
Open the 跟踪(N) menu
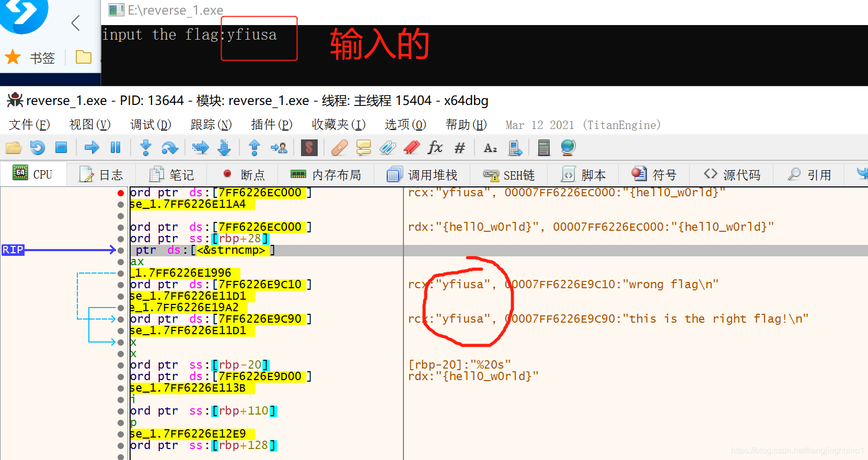point(211,125)
